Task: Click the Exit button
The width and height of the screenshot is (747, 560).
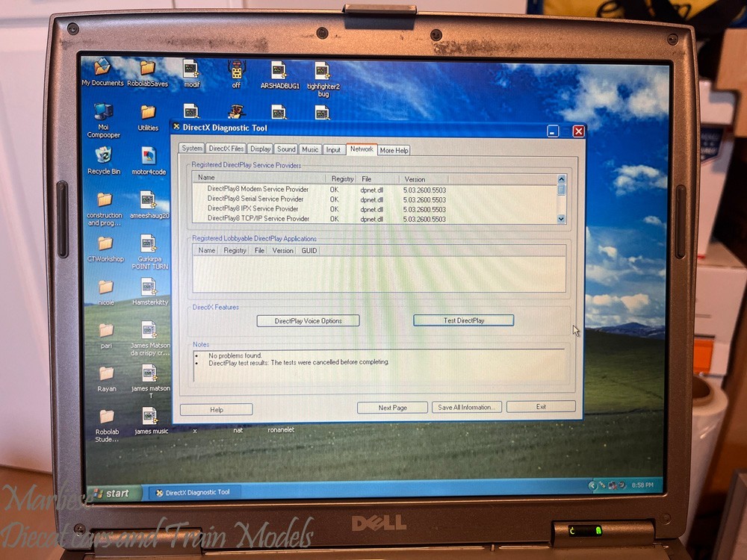Action: pos(541,407)
